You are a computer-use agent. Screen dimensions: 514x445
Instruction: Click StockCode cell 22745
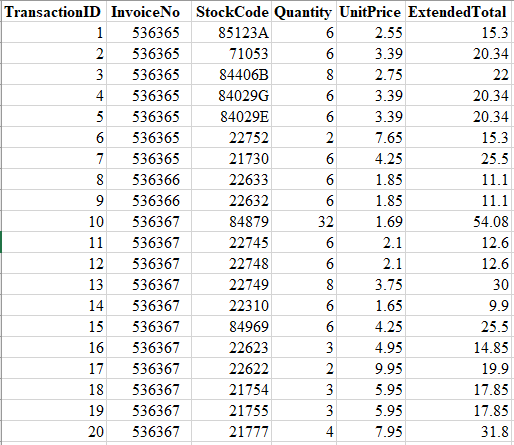tap(232, 243)
